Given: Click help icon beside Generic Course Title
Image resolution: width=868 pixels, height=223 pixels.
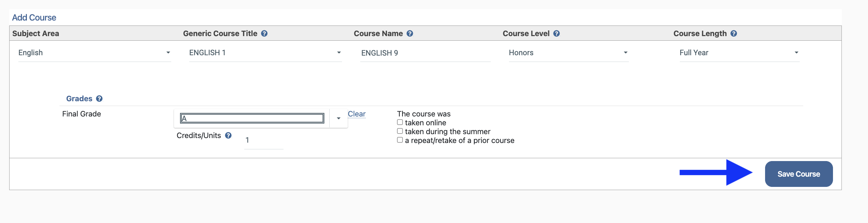Looking at the screenshot, I should point(264,34).
